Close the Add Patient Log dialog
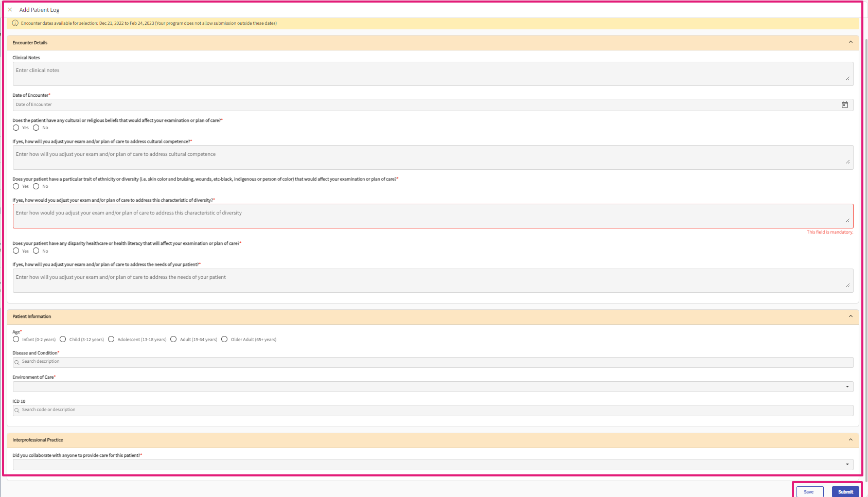This screenshot has width=868, height=497. point(10,10)
